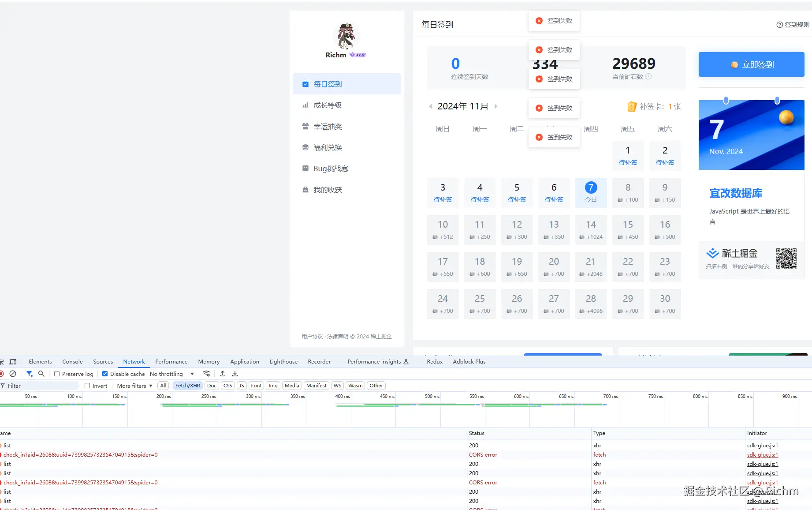
Task: Switch to the Console tab
Action: [72, 362]
